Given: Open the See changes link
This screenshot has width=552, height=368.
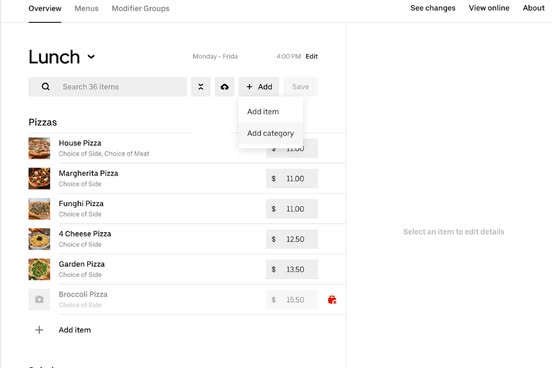Looking at the screenshot, I should click(433, 8).
